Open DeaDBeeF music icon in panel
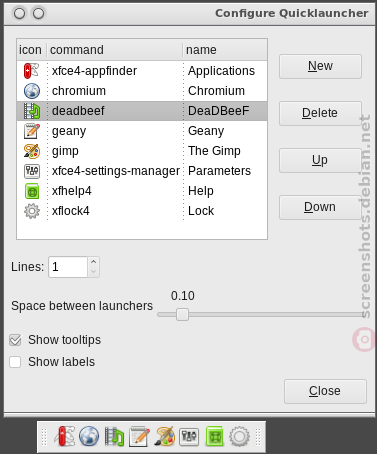Viewport: 377px width, 454px height. pos(114,437)
